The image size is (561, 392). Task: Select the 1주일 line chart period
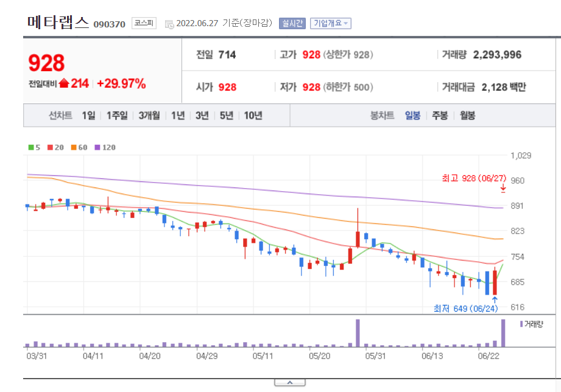[x=117, y=116]
